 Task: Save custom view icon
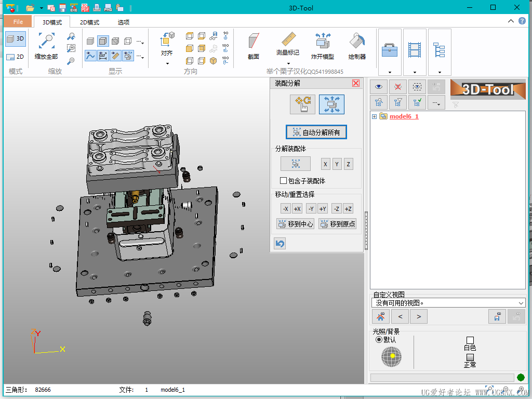(x=497, y=316)
